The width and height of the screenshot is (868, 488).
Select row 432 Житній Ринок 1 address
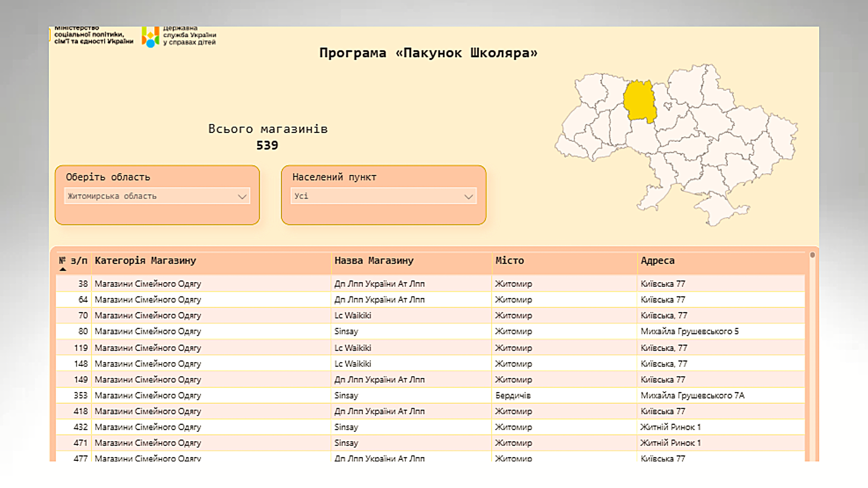tap(670, 427)
